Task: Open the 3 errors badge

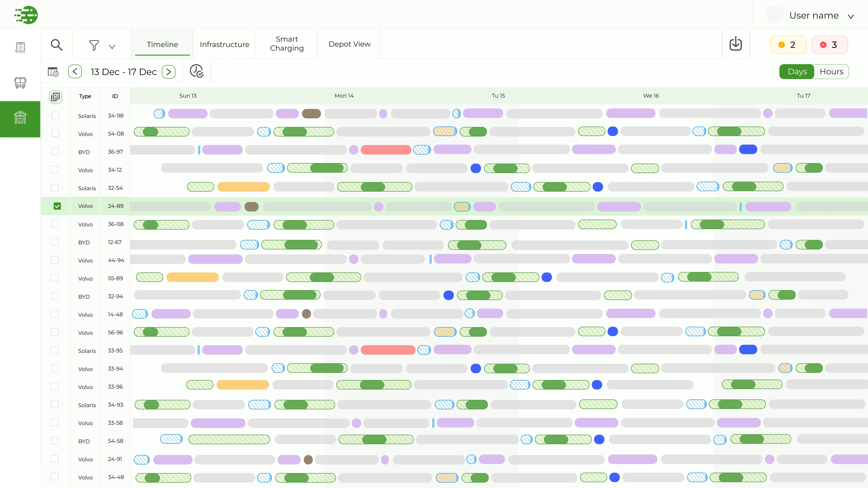Action: coord(830,45)
